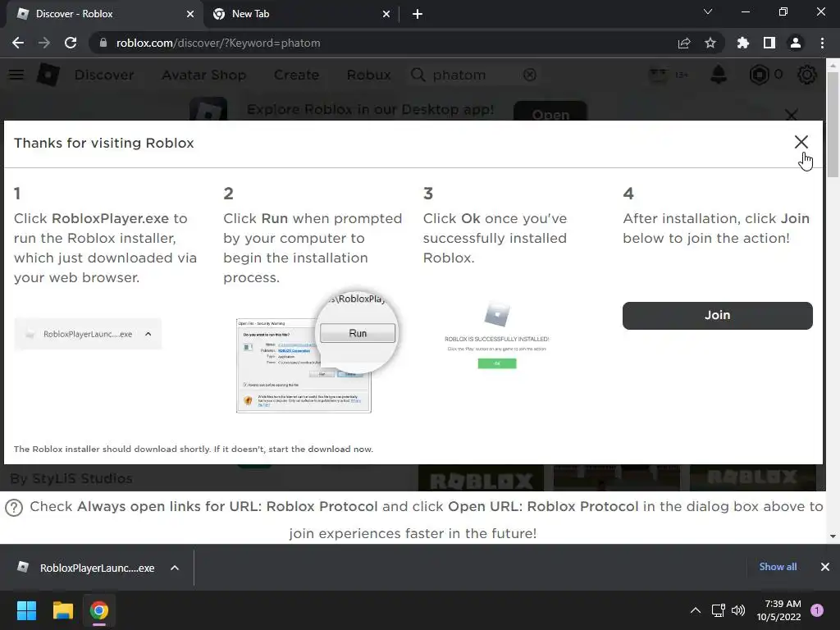The height and width of the screenshot is (630, 840).
Task: Reload the Roblox page
Action: pos(71,43)
